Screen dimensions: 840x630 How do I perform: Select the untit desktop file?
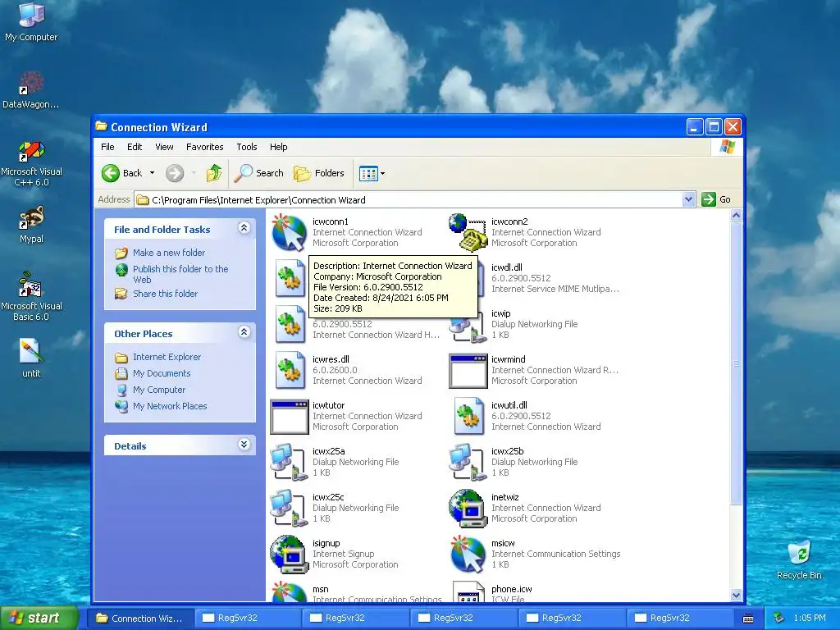pos(31,358)
